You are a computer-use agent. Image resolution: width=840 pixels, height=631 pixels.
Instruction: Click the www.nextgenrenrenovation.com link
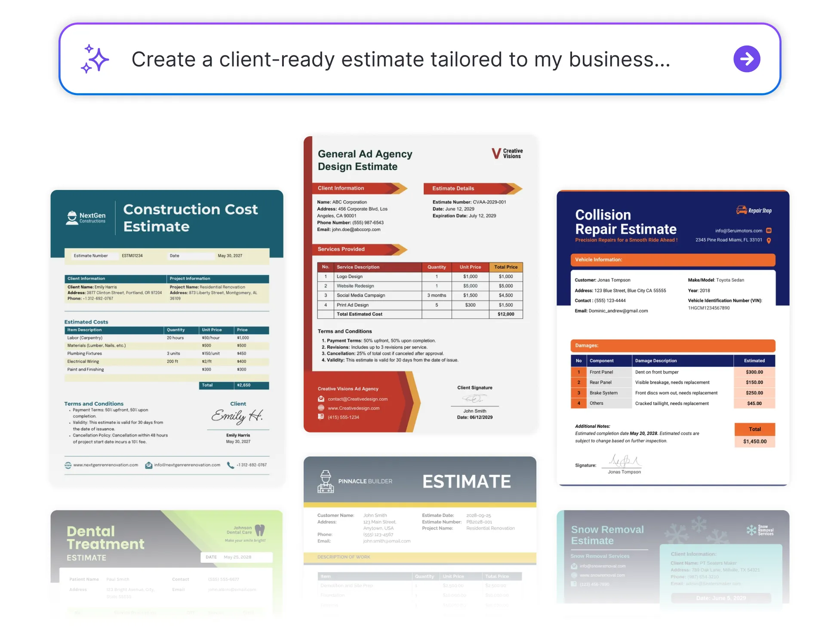105,465
